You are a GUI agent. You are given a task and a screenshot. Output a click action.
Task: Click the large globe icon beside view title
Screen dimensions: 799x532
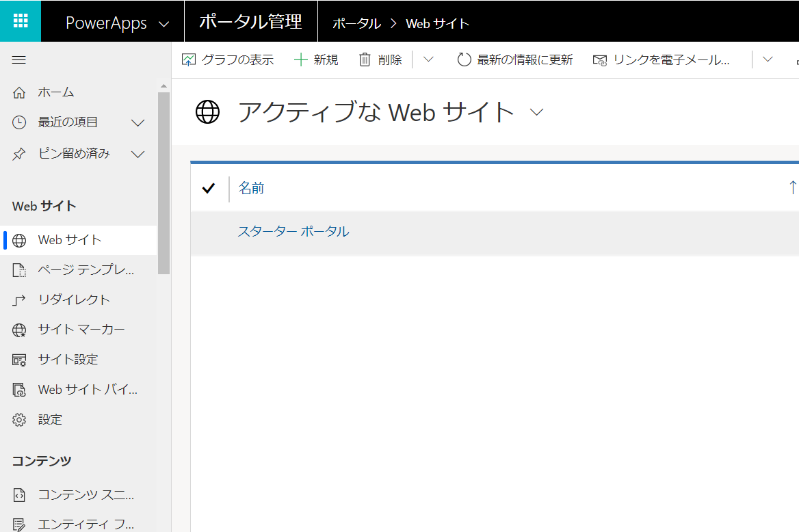click(x=207, y=111)
